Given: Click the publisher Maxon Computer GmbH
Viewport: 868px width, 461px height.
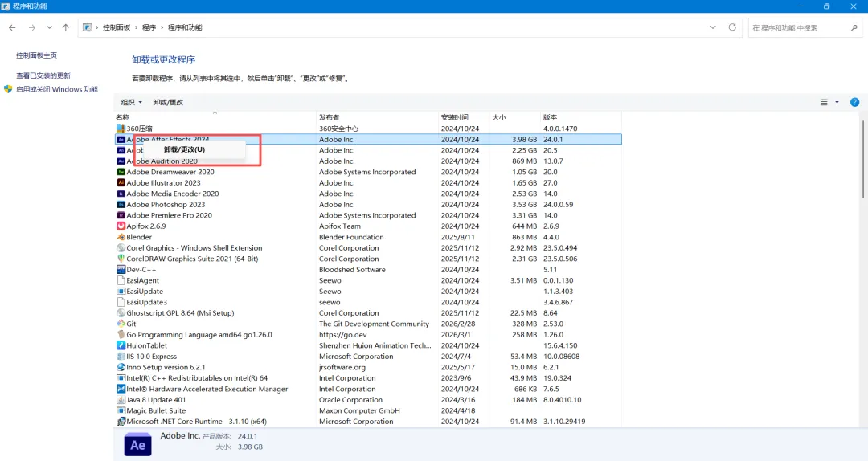Looking at the screenshot, I should 359,410.
